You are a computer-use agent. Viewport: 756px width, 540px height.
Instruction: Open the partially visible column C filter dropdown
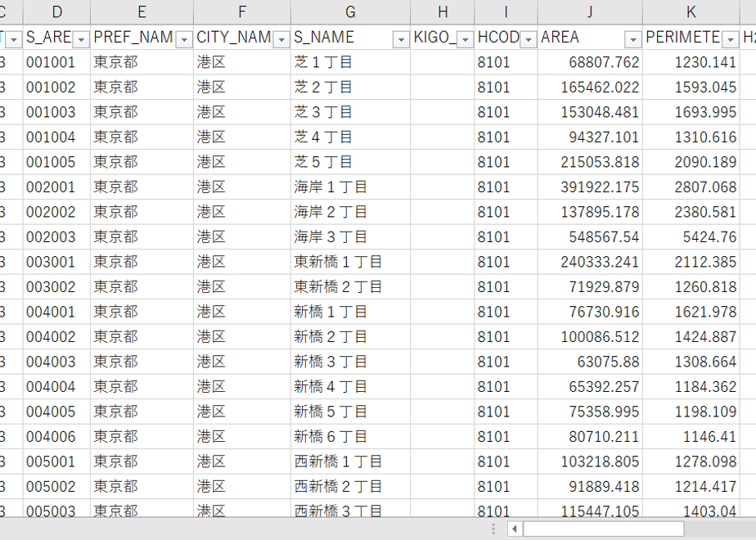14,39
